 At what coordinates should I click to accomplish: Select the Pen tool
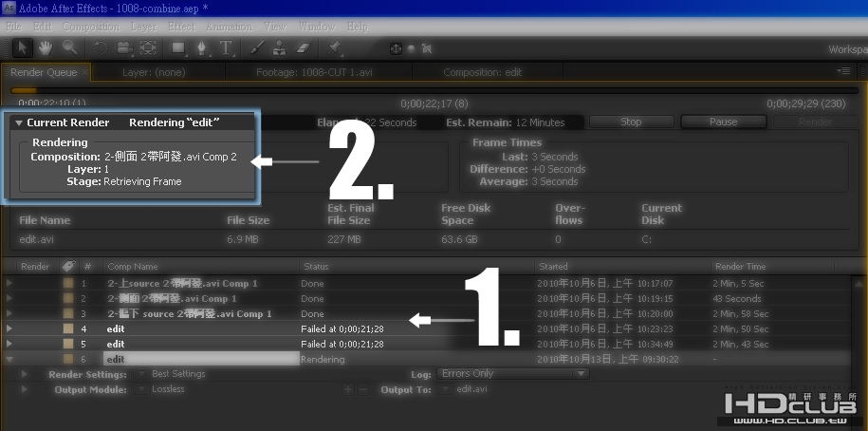(202, 48)
